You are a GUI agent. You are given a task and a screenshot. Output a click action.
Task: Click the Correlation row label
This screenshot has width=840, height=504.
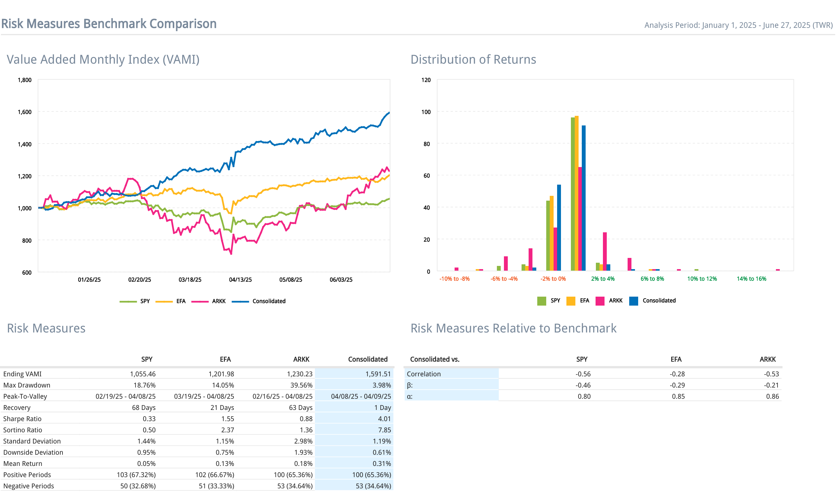tap(424, 374)
